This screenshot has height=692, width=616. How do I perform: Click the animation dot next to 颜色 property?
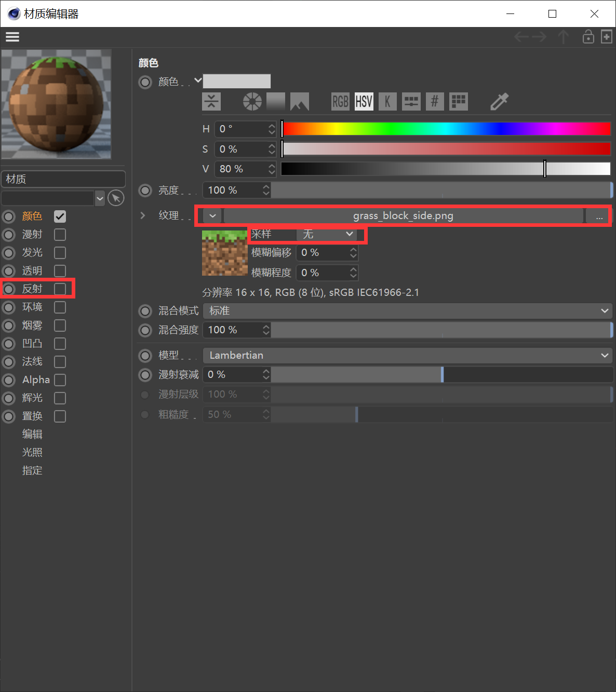(145, 82)
